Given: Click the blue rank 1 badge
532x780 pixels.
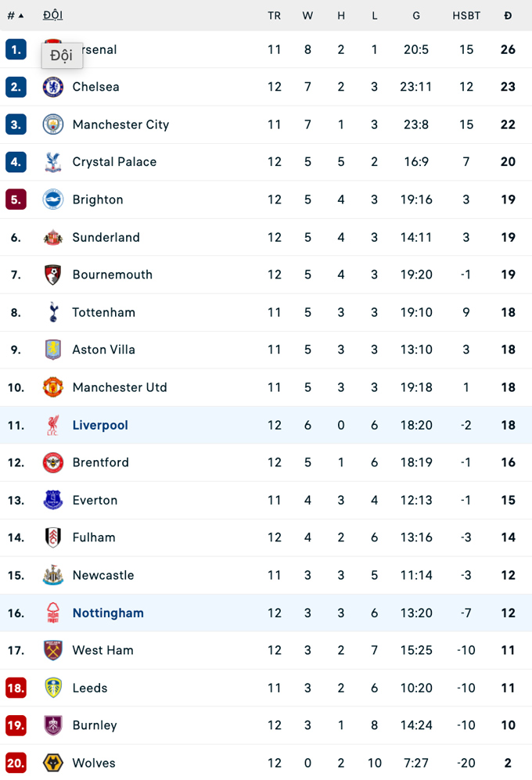Looking at the screenshot, I should 16,49.
